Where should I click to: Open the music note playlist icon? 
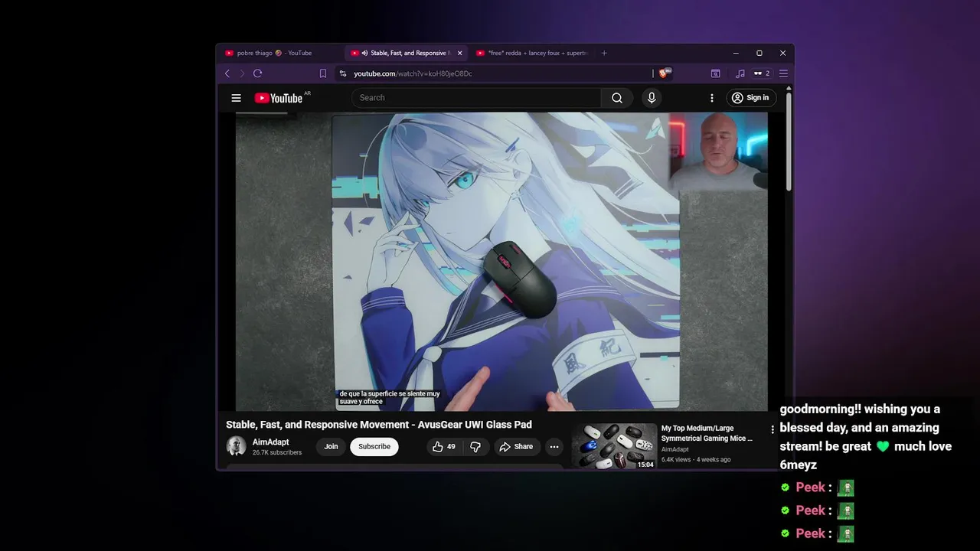pos(740,73)
